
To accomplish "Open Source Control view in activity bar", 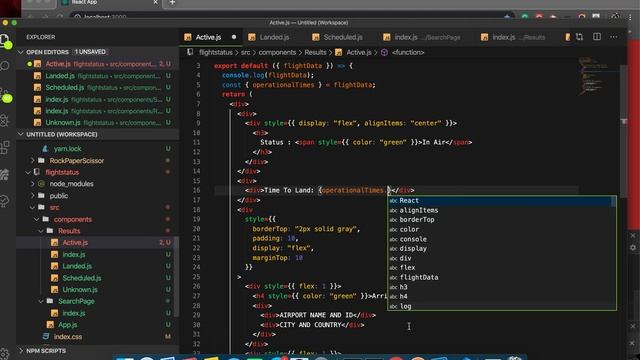I will [5, 95].
